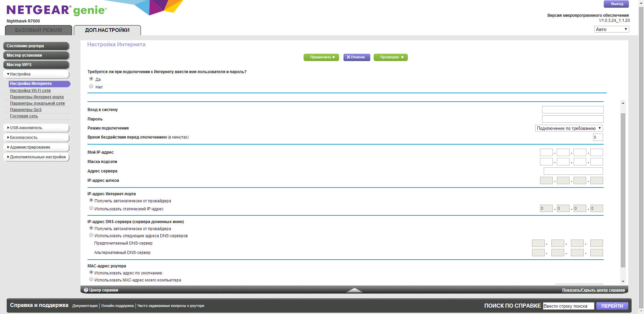Click the 'Адрес сервера' input field
The height and width of the screenshot is (314, 644).
[x=573, y=171]
